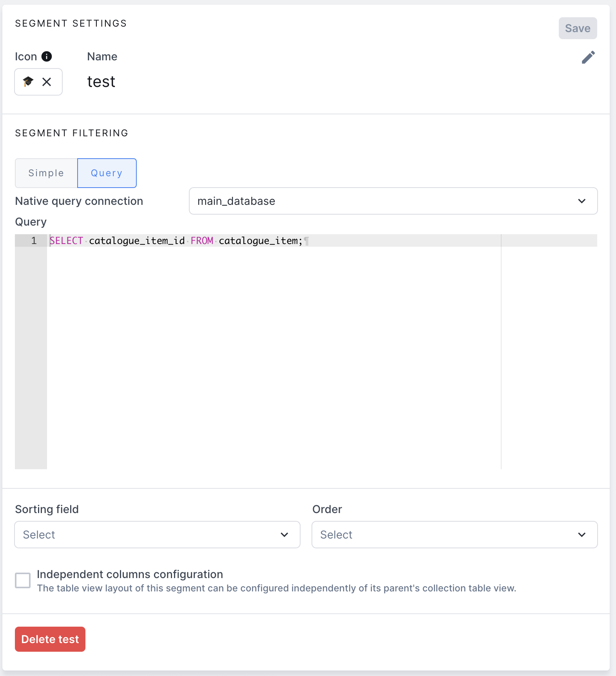Enable Independent columns configuration checkbox
This screenshot has height=676, width=616.
pos(23,580)
